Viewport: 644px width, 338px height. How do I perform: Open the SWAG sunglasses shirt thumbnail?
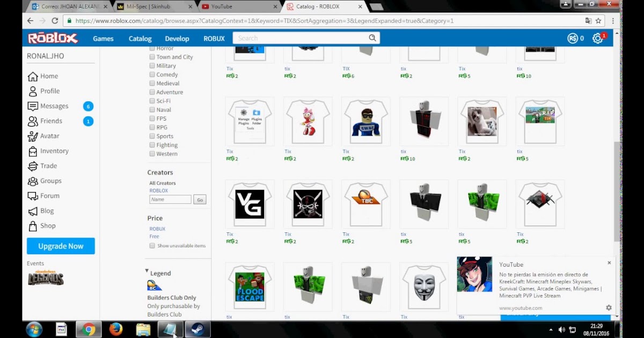click(x=366, y=121)
